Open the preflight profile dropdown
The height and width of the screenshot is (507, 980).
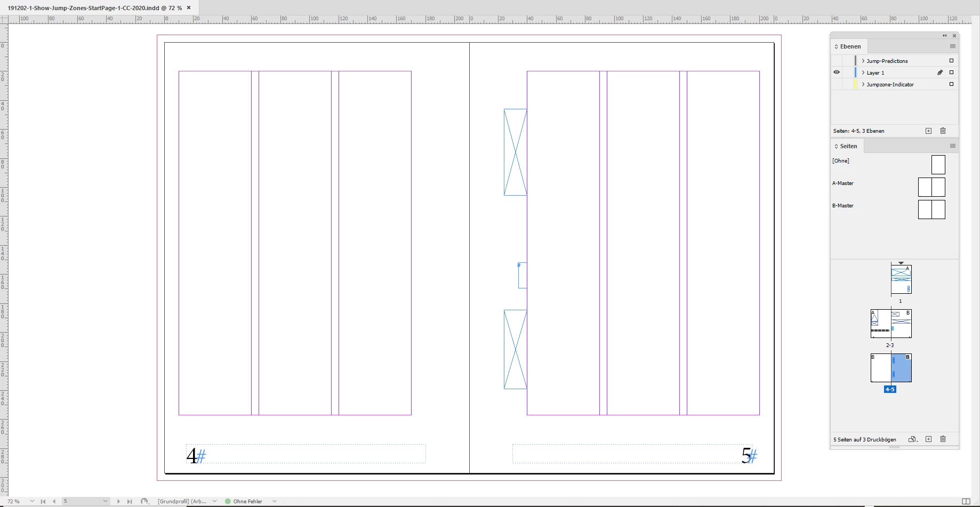coord(214,501)
